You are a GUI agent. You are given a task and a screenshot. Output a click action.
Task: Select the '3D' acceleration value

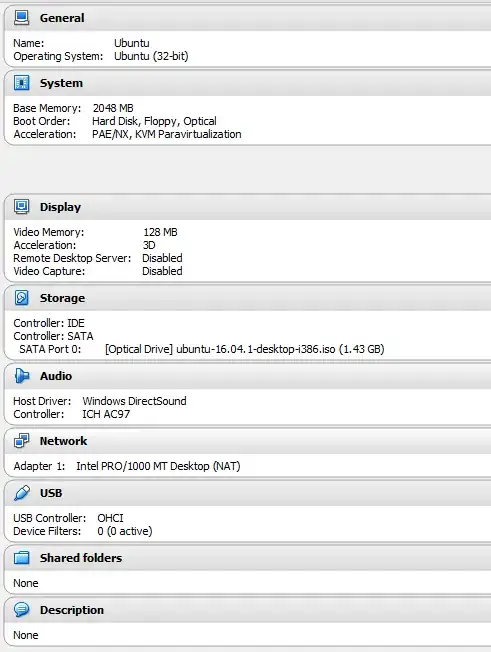(x=149, y=245)
